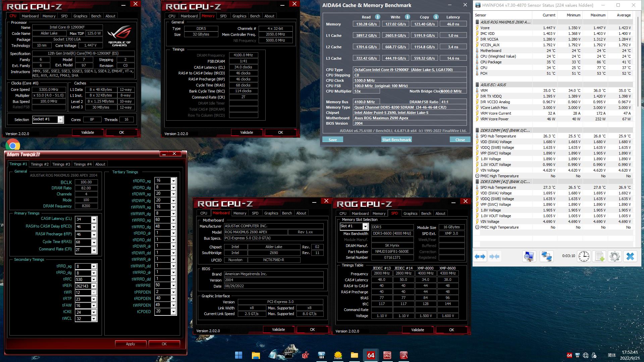The image size is (644, 362).
Task: Click OK in CPU-Z SPD window
Action: coord(451,330)
